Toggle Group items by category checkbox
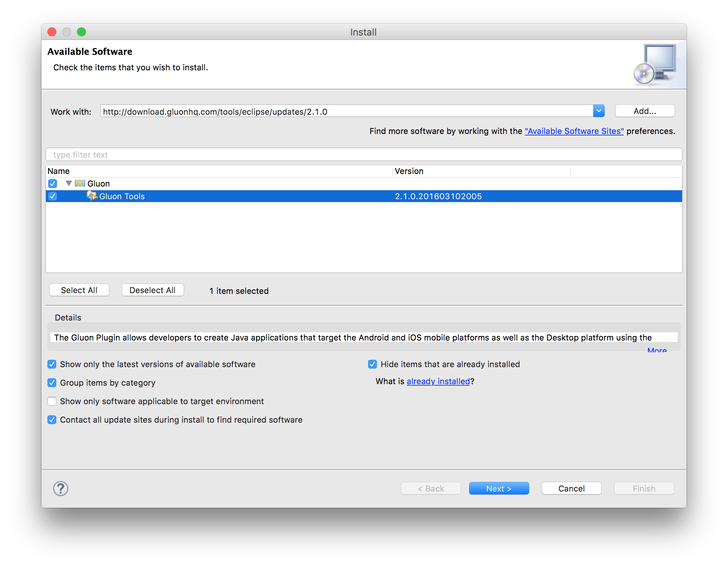Viewport: 728px width, 567px height. pos(52,383)
